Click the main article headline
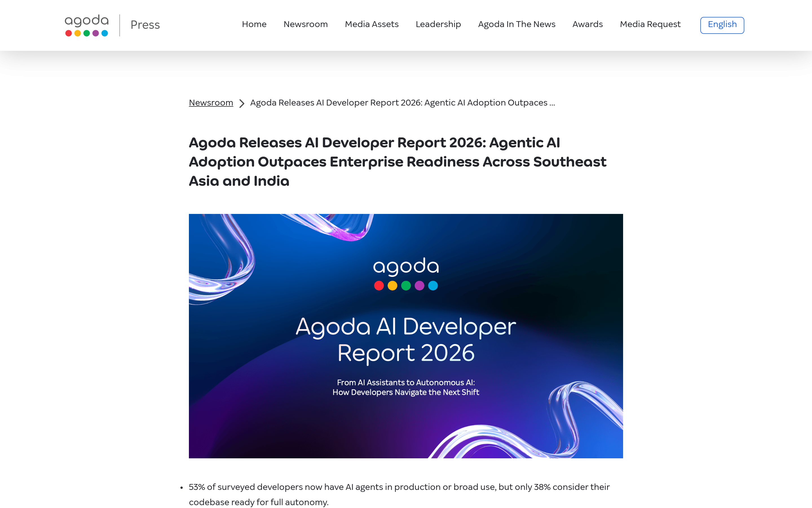The image size is (812, 508). coord(398,162)
